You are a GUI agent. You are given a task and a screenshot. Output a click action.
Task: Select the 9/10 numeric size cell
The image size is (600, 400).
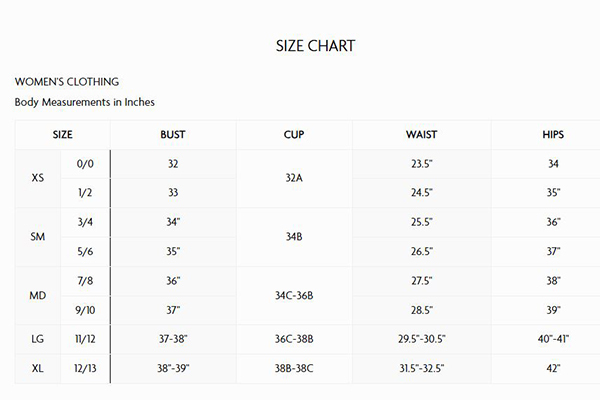[x=84, y=310]
